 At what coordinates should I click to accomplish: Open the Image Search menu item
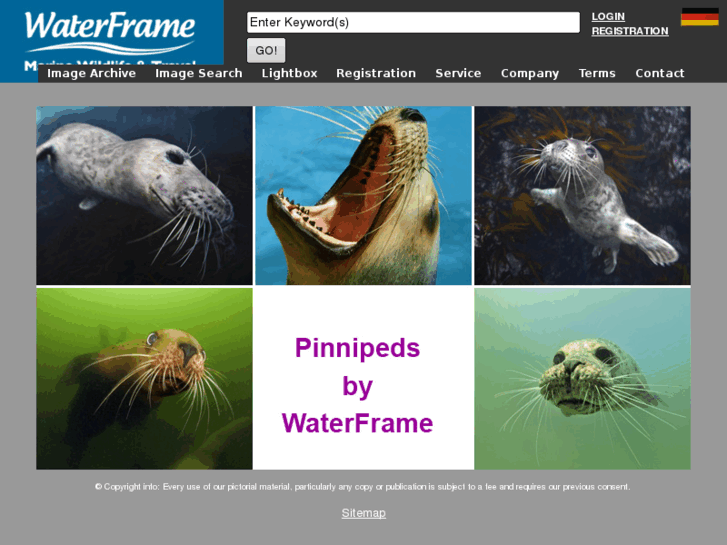(x=198, y=73)
